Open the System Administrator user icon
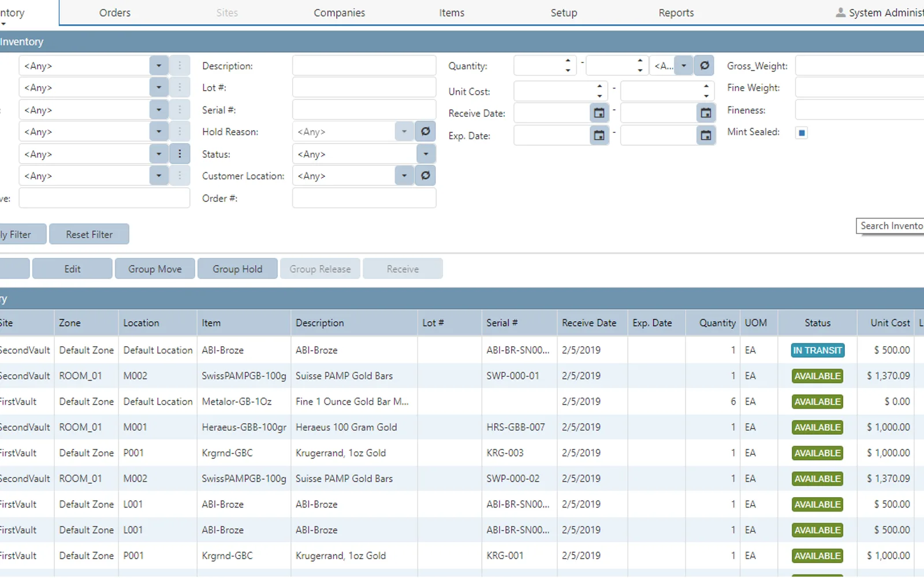Screen dimensions: 924x578 [841, 13]
